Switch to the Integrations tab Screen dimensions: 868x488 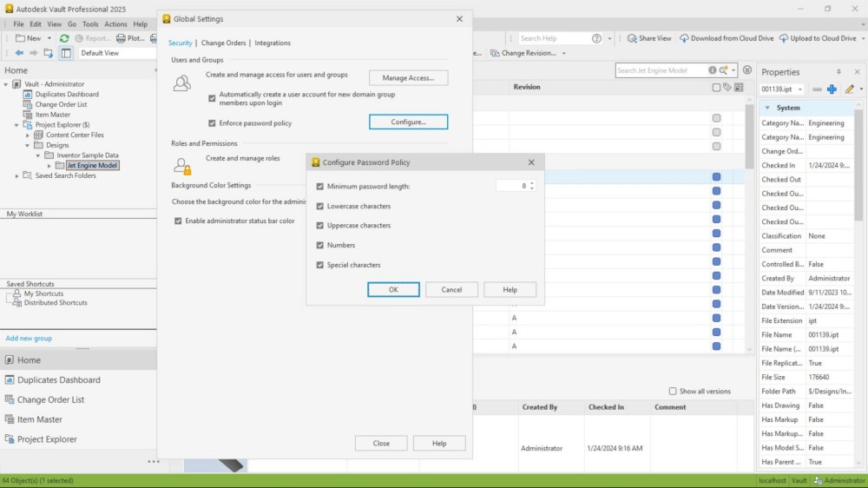tap(273, 43)
